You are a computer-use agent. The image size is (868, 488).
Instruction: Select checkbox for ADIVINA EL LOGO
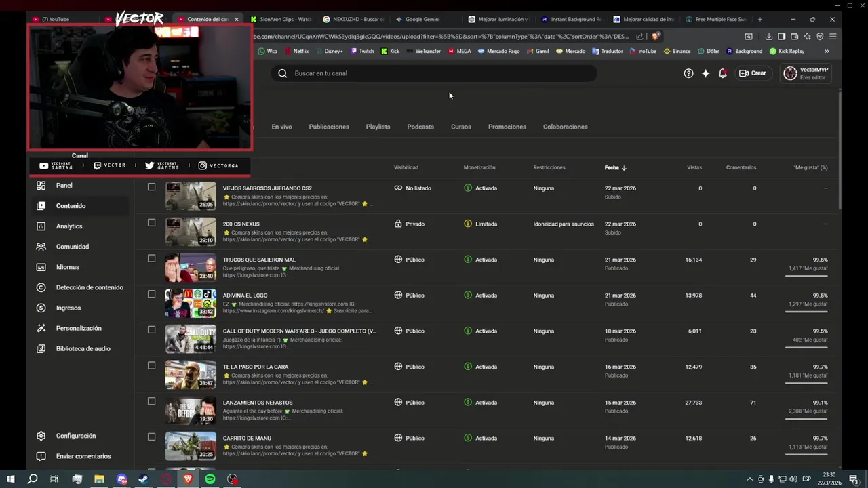pos(151,294)
